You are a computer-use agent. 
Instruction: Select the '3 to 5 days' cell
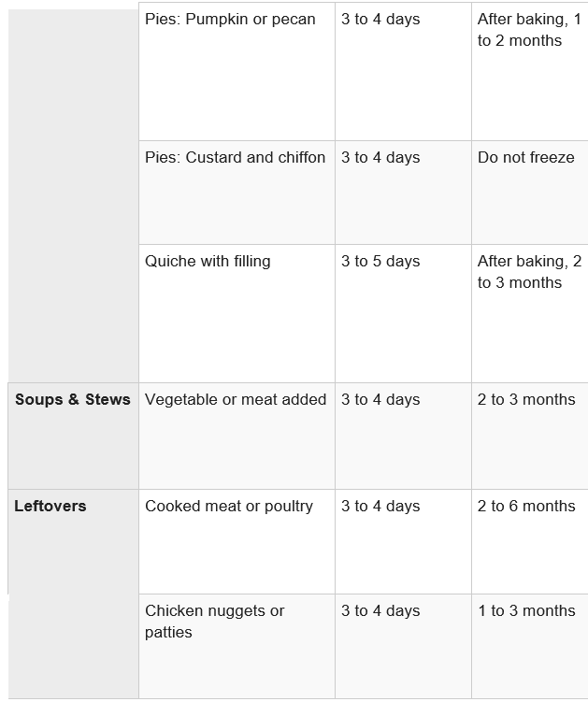click(403, 314)
